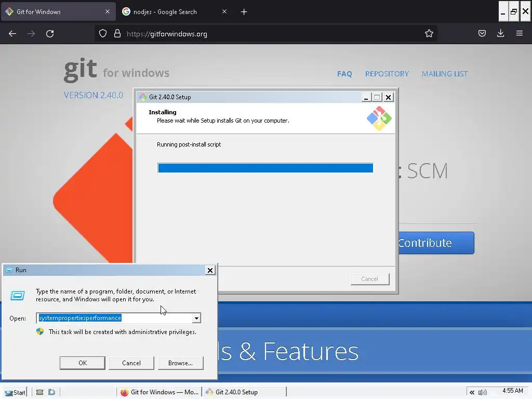The width and height of the screenshot is (532, 399).
Task: Click 'Running post-install script' status text
Action: coord(189,144)
